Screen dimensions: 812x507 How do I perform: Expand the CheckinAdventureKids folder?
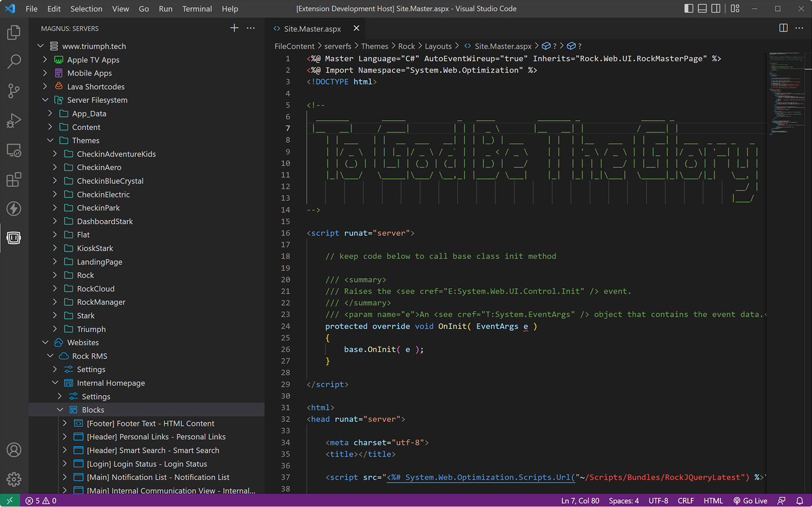tap(55, 154)
